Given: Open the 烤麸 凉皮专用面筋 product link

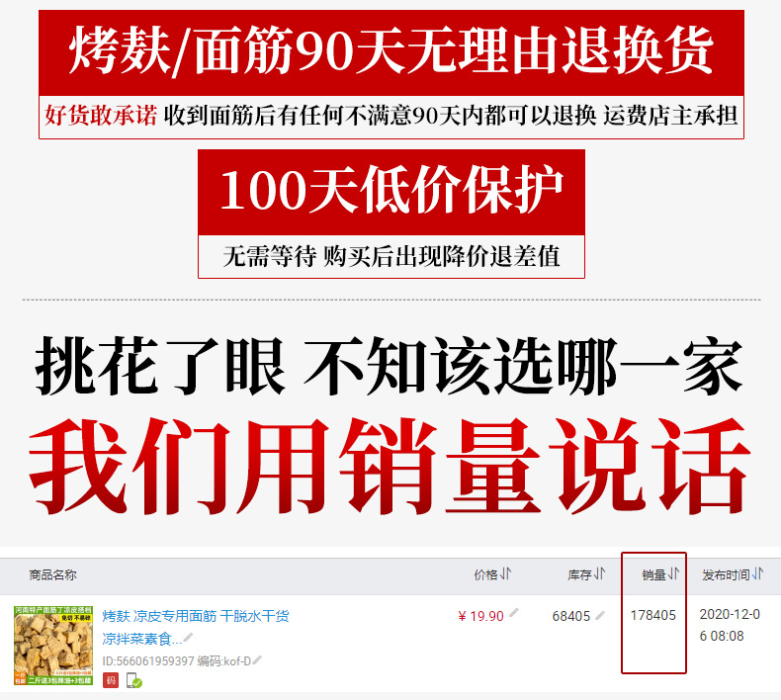Looking at the screenshot, I should 196,627.
